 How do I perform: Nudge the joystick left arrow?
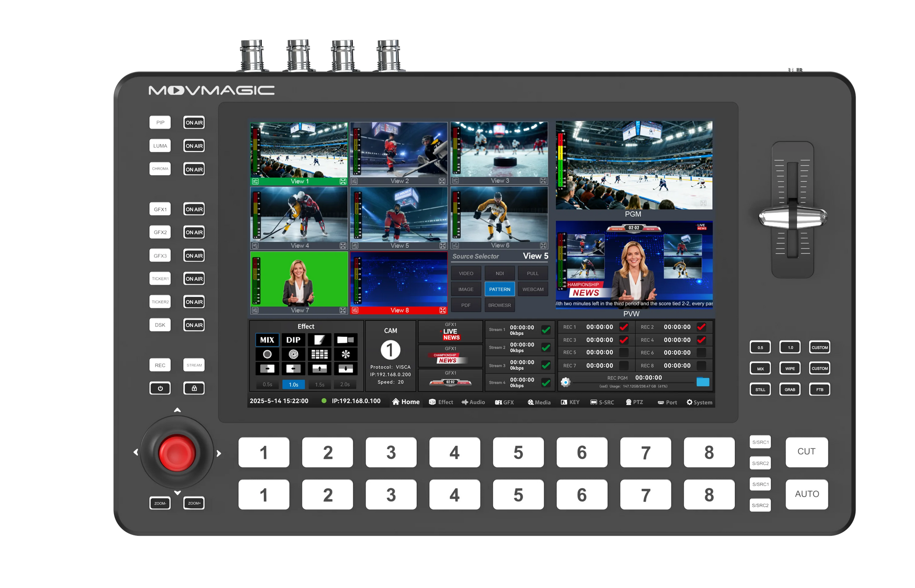pos(136,452)
